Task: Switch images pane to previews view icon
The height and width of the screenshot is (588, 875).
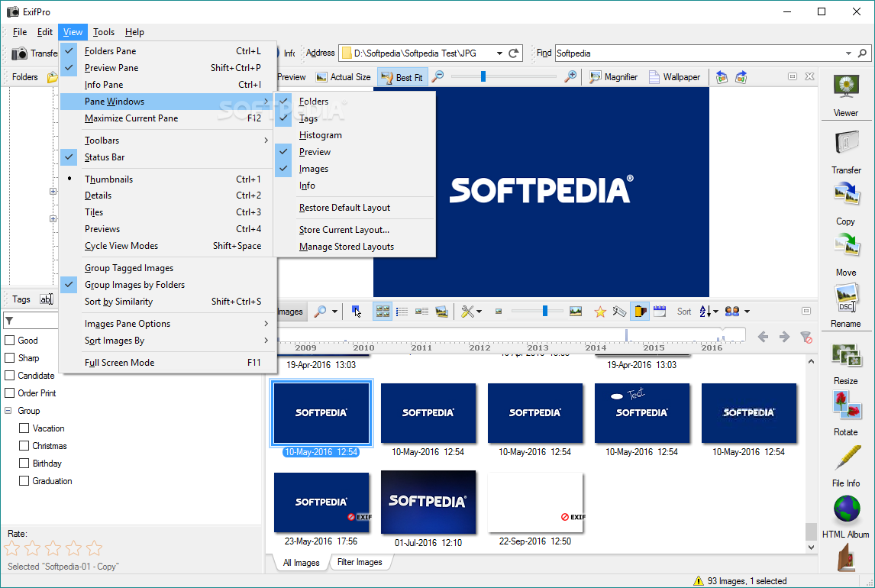Action: pos(441,312)
